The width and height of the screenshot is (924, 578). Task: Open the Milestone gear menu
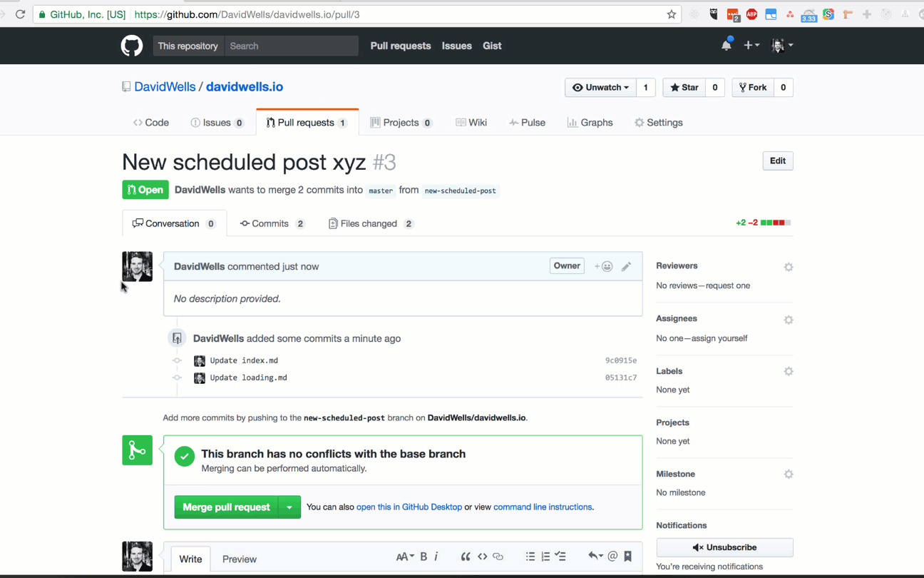(789, 474)
